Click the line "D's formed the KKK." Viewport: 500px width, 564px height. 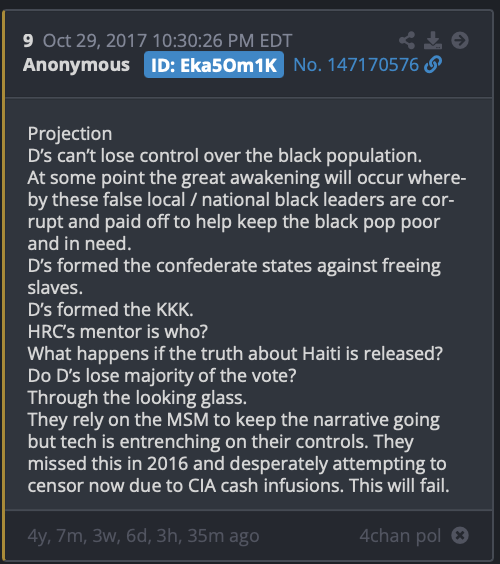click(110, 309)
